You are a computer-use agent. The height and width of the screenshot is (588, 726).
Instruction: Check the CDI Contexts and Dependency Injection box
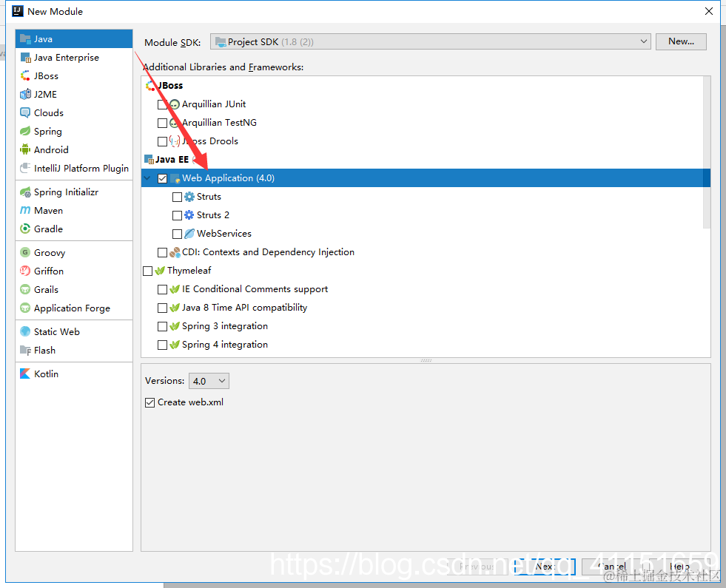tap(162, 253)
